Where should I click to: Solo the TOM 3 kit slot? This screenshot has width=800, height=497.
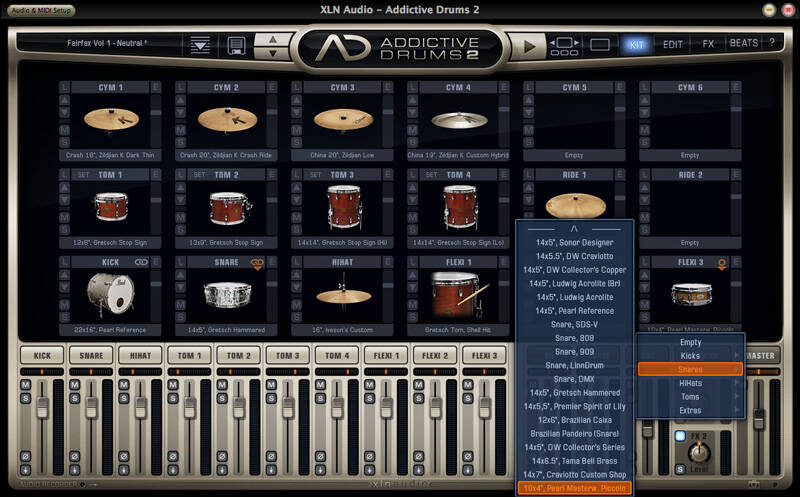coord(296,230)
